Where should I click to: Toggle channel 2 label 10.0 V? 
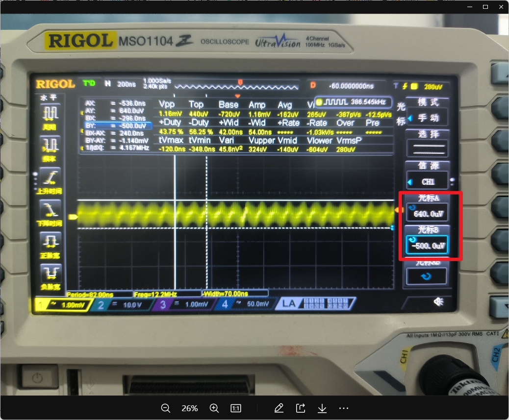click(123, 305)
